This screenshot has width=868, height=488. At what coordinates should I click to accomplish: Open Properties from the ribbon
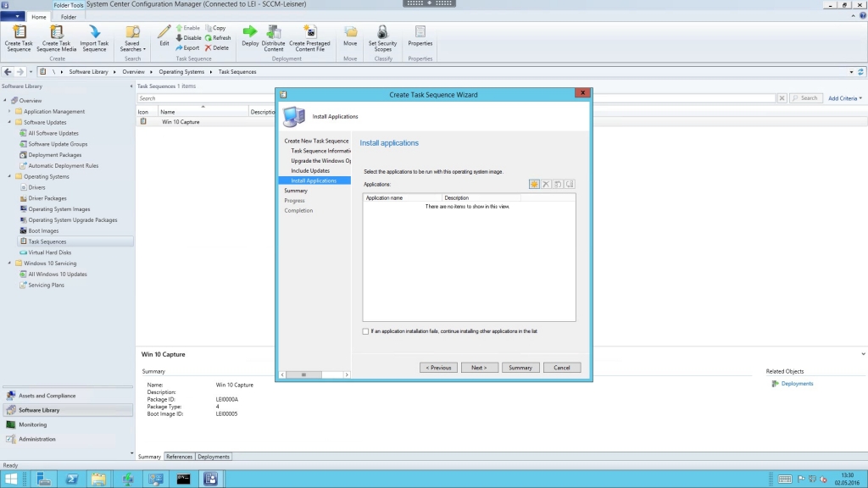tap(420, 36)
